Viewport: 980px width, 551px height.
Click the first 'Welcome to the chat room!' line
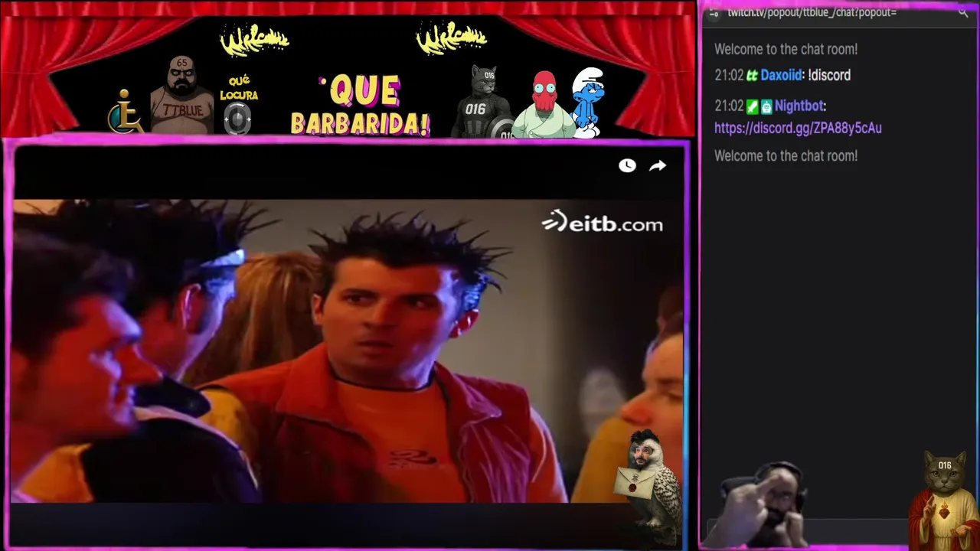point(786,49)
